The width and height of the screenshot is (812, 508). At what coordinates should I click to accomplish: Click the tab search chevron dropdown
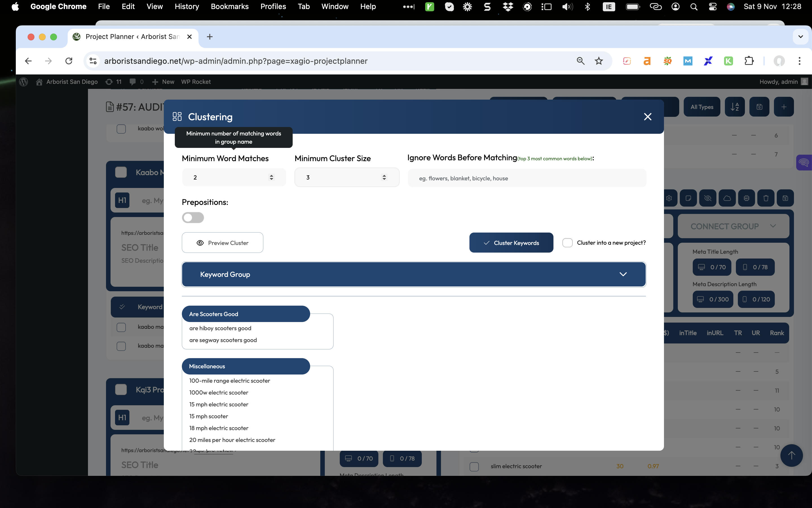pos(801,37)
